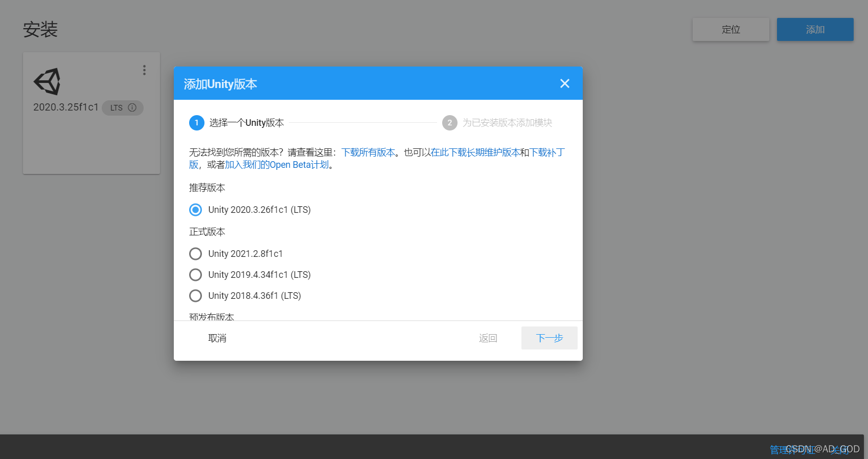Click the 推荐版本 section heading
This screenshot has height=459, width=868.
pos(207,188)
